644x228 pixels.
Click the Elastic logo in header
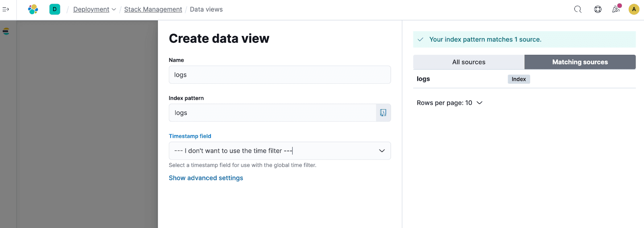(x=33, y=9)
